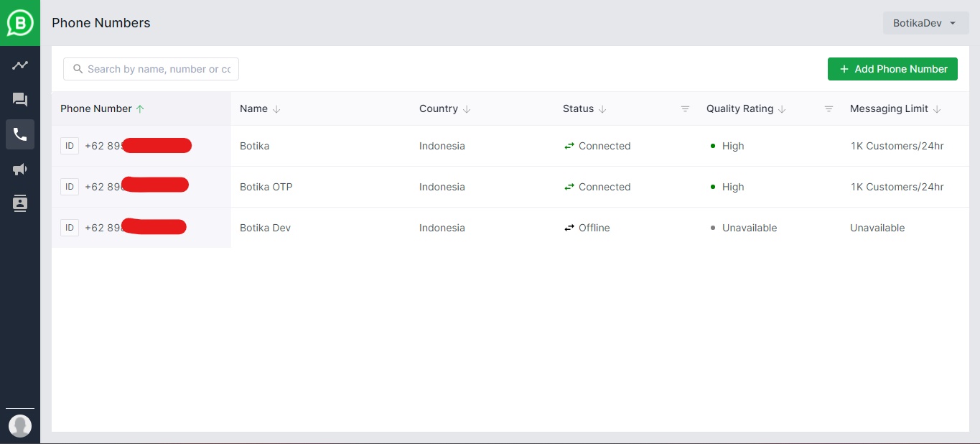Click the Status column filter icon
The height and width of the screenshot is (444, 980).
tap(685, 109)
